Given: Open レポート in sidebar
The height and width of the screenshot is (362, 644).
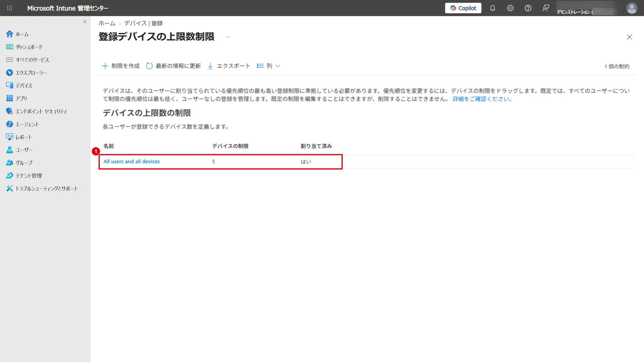Looking at the screenshot, I should [x=19, y=137].
